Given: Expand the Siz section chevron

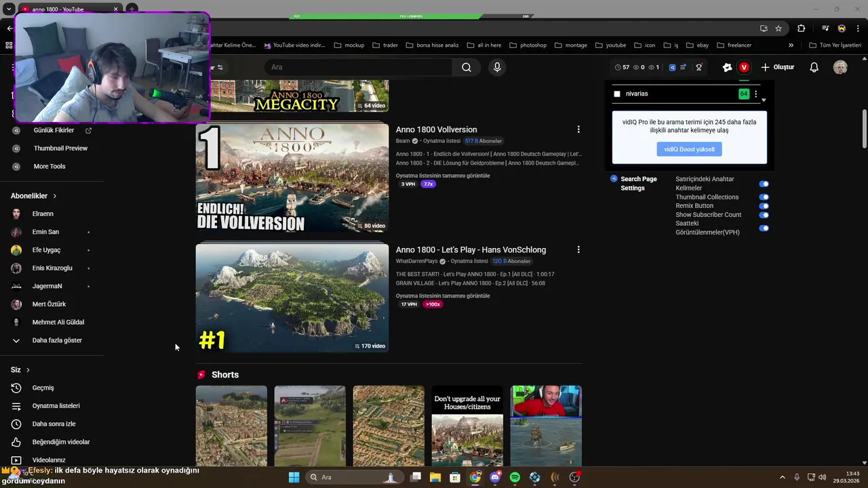Looking at the screenshot, I should (28, 370).
